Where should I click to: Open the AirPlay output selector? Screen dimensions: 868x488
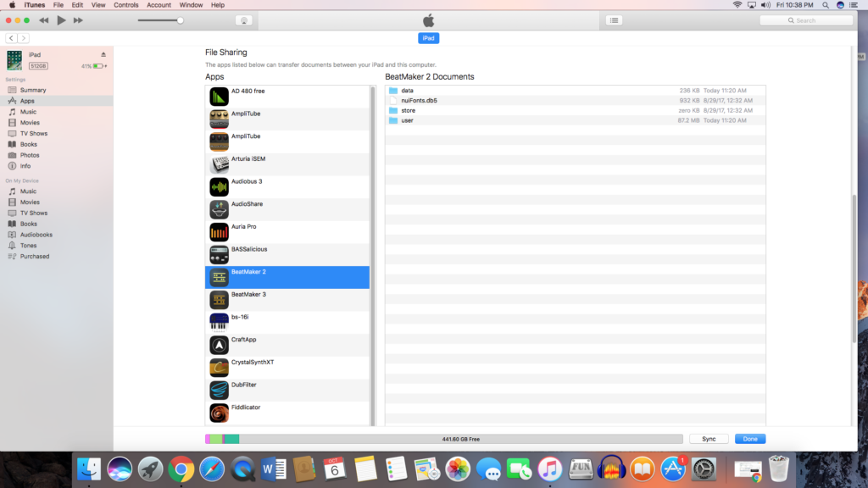243,20
